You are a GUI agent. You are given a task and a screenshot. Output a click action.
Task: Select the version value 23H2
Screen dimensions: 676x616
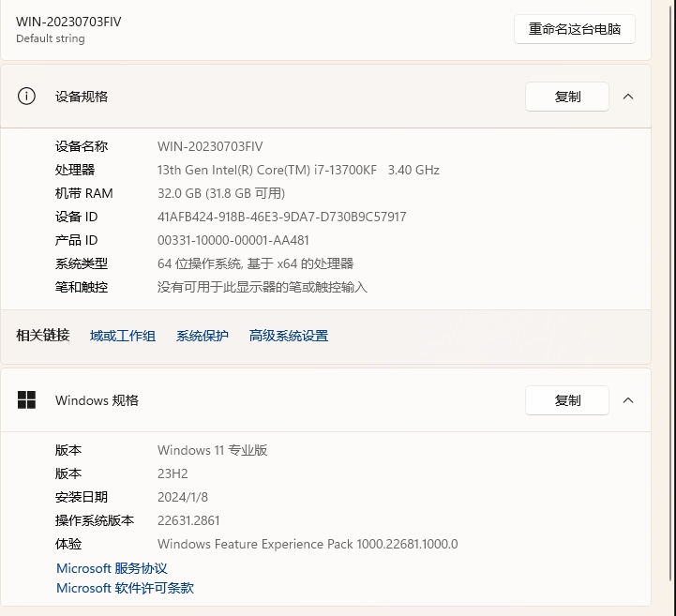173,473
